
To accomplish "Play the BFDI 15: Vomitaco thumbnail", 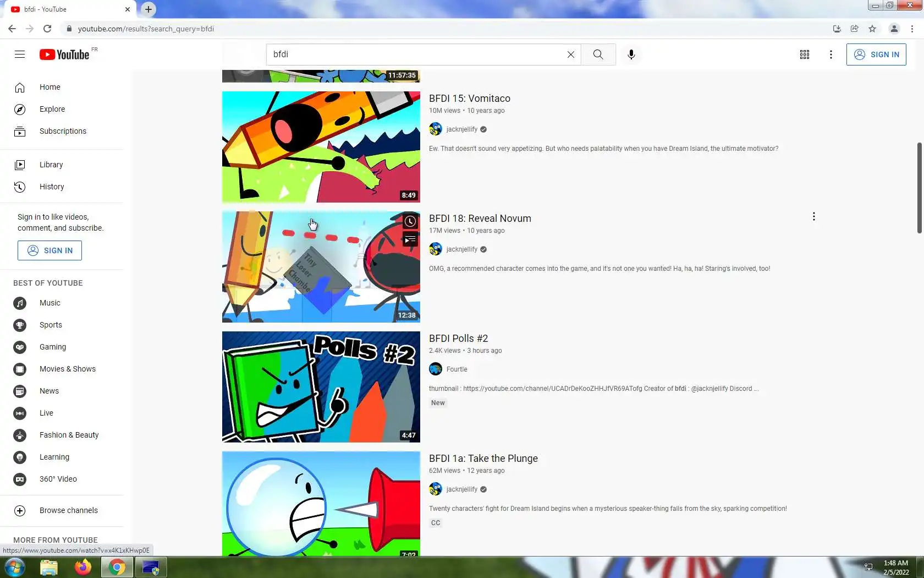I will pyautogui.click(x=321, y=147).
